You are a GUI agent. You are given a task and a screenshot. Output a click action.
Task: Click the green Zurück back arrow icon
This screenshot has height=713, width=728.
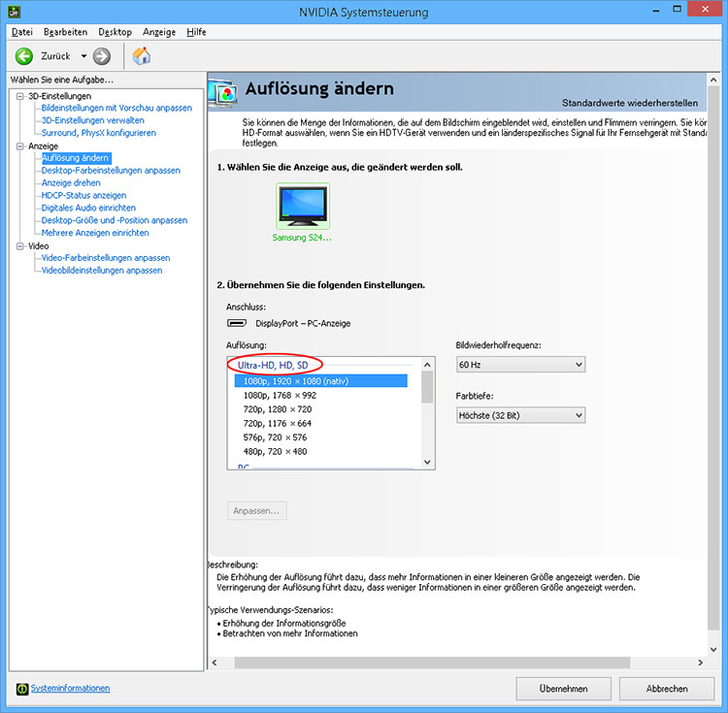click(24, 56)
